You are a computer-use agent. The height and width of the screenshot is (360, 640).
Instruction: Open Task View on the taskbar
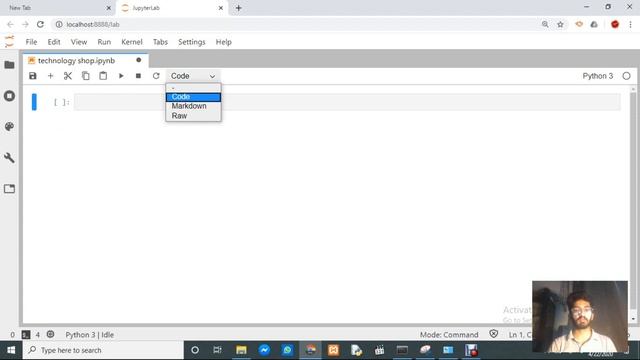218,350
